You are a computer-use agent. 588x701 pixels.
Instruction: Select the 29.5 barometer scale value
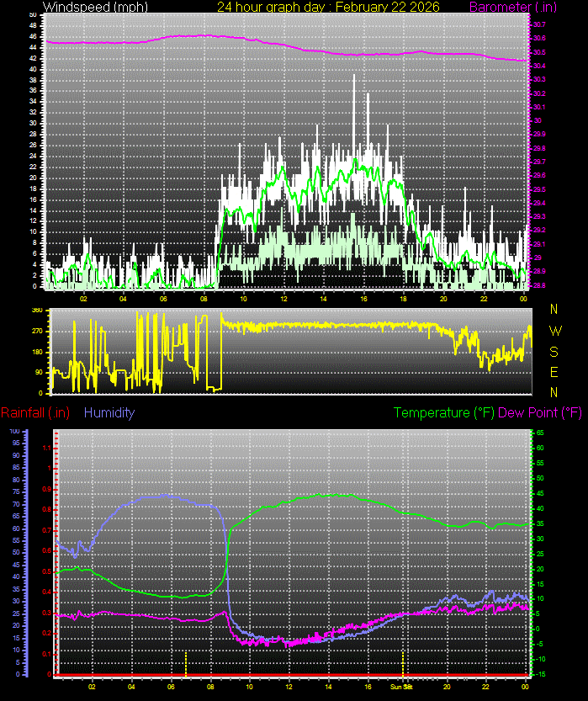click(x=539, y=189)
